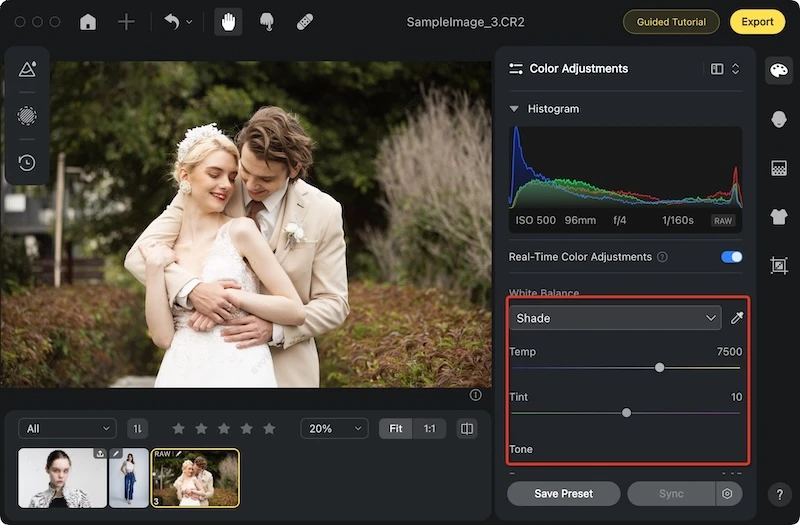Click export icon on first thumbnail
The image size is (800, 525).
[100, 454]
